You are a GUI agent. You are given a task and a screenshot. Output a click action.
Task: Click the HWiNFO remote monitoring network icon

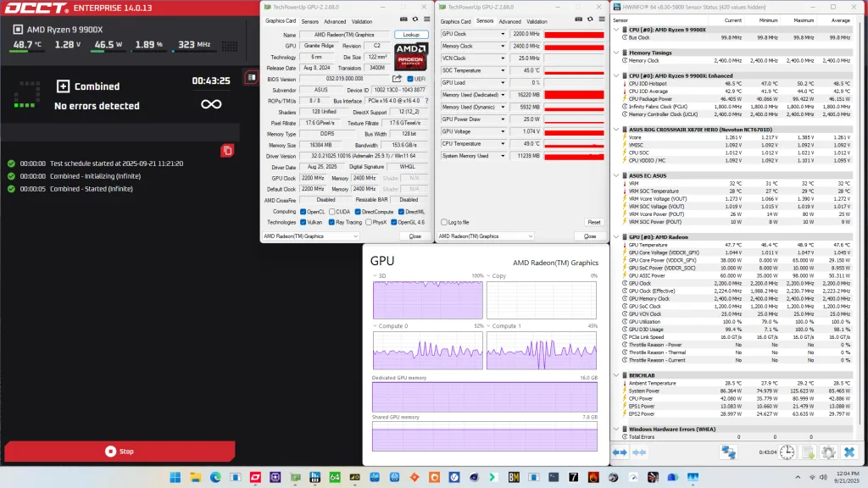click(728, 453)
